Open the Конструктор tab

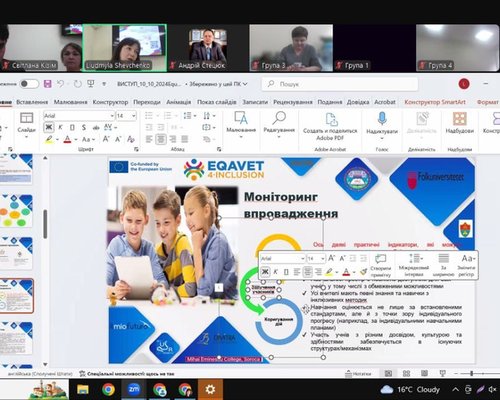click(110, 102)
